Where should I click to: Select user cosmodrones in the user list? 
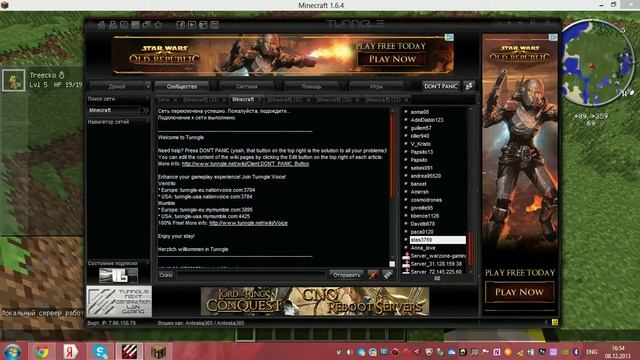click(426, 200)
